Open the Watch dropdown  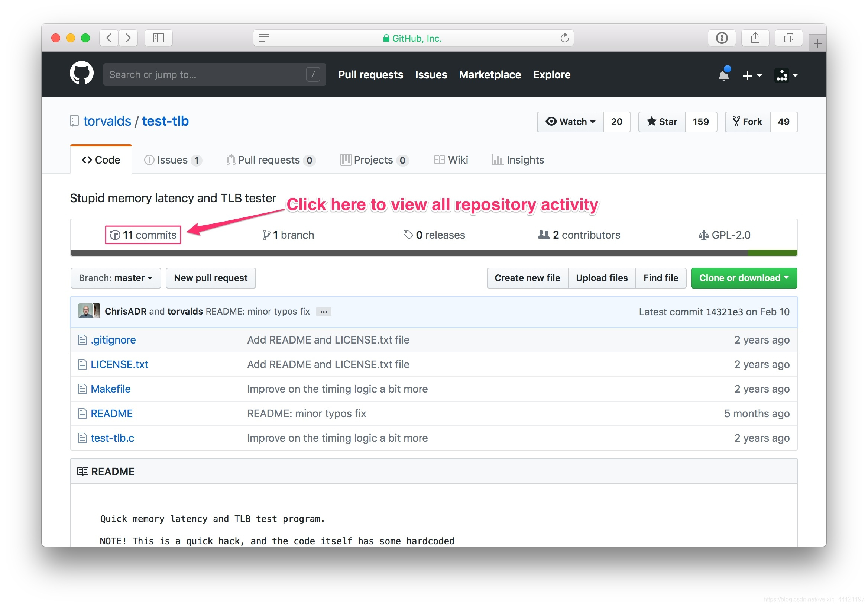tap(570, 122)
